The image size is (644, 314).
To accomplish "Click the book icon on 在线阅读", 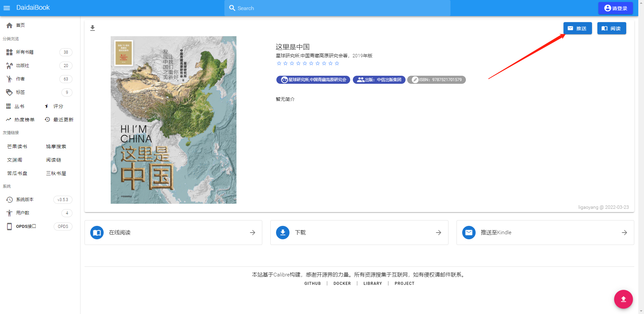I will point(97,233).
